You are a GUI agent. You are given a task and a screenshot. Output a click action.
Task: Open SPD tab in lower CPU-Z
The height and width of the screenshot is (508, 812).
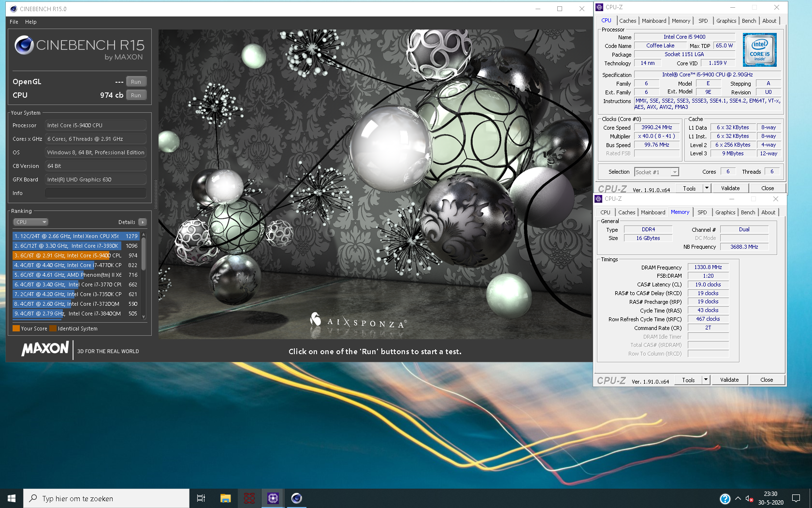[x=702, y=212]
